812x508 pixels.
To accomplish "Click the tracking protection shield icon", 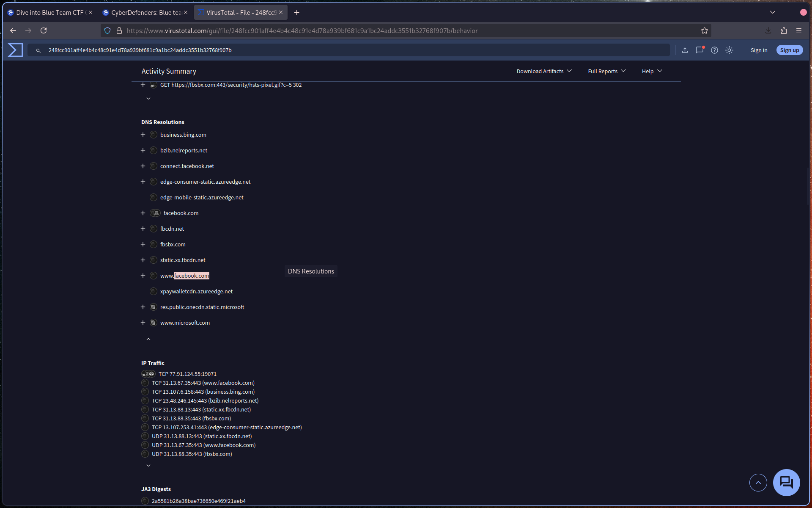I will tap(107, 30).
